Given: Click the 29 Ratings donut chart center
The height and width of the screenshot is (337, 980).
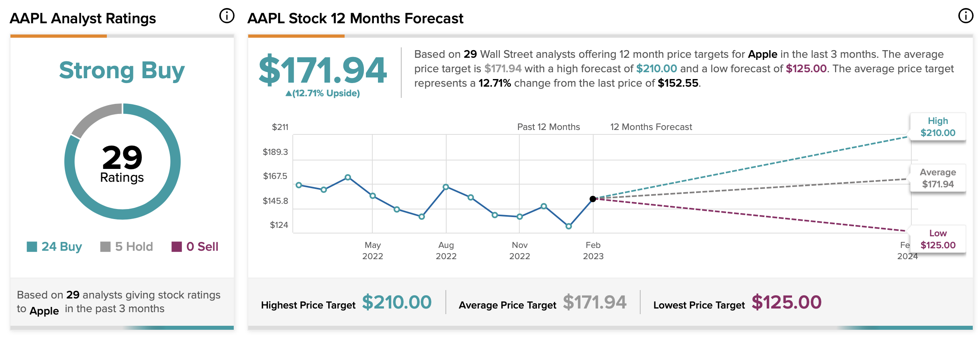Looking at the screenshot, I should [x=122, y=162].
